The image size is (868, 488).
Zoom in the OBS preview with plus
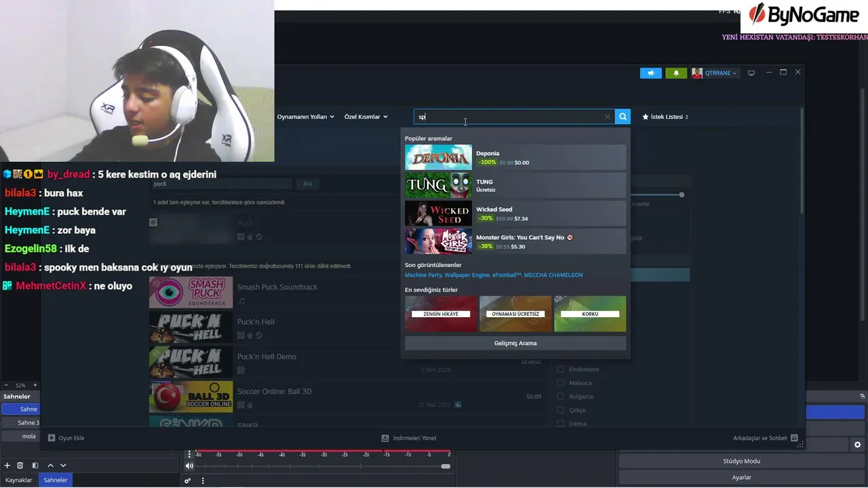point(35,385)
